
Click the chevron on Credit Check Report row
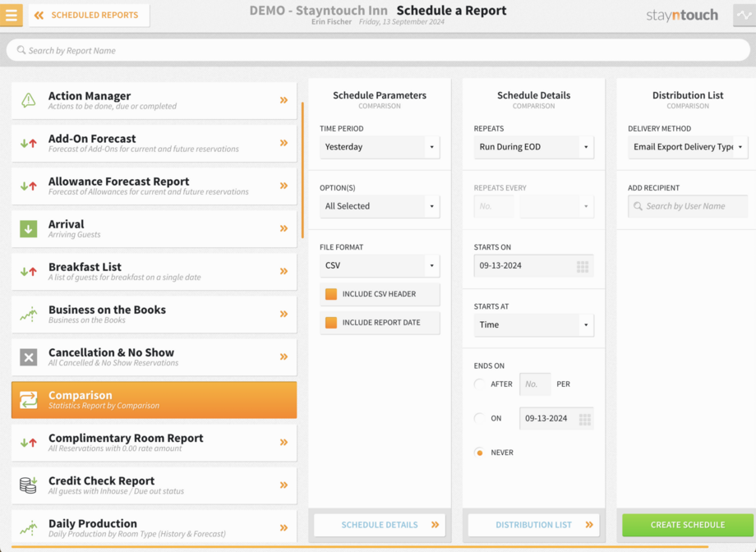tap(284, 485)
